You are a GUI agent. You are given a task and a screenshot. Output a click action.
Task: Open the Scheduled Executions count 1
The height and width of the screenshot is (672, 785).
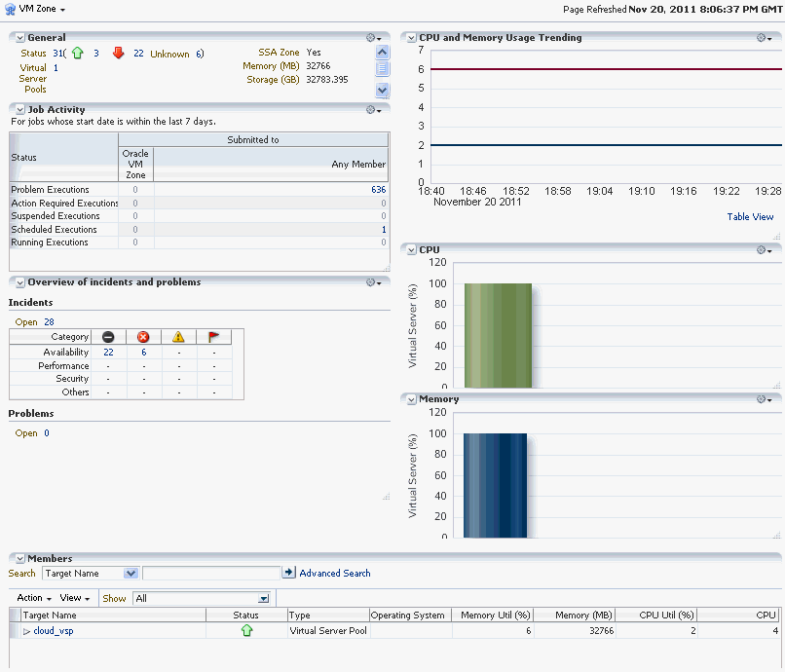384,229
